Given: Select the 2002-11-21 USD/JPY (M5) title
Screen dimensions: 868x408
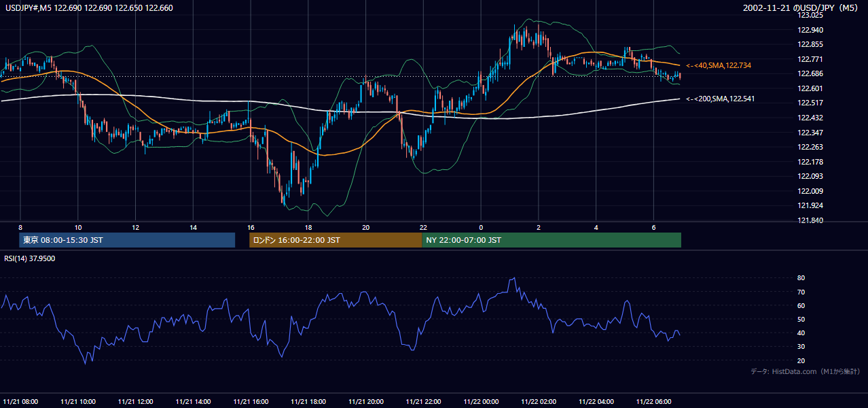Looking at the screenshot, I should pos(801,7).
